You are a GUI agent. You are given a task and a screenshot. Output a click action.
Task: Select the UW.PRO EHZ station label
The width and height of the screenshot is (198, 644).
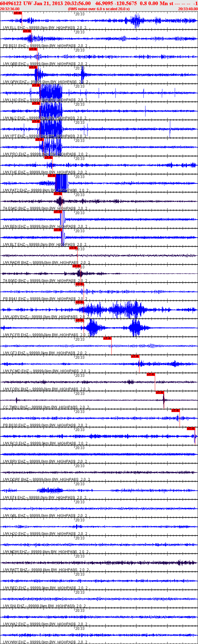[14, 154]
